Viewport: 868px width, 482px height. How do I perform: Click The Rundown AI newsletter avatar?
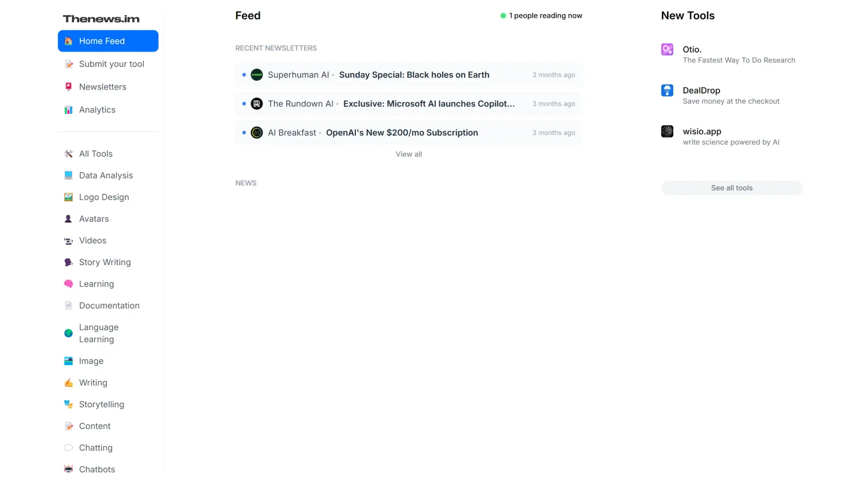(x=257, y=104)
